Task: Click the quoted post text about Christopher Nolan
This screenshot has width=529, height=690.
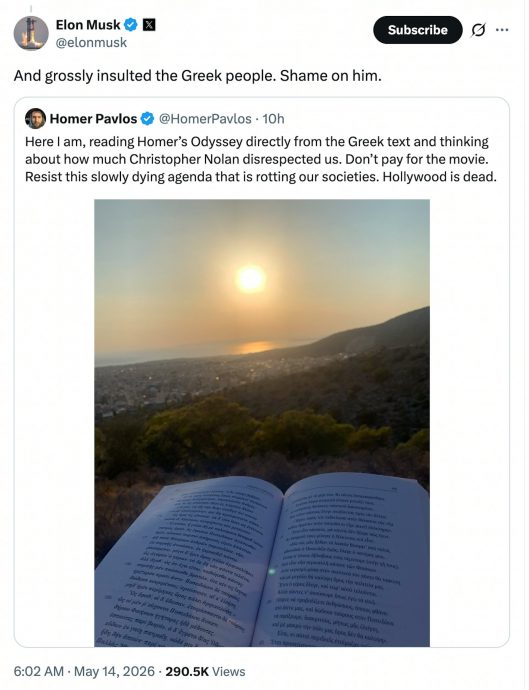Action: [261, 159]
